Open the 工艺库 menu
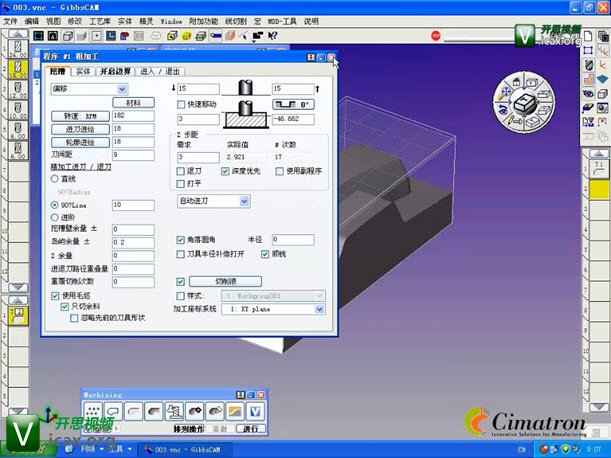The height and width of the screenshot is (458, 611). pos(100,21)
